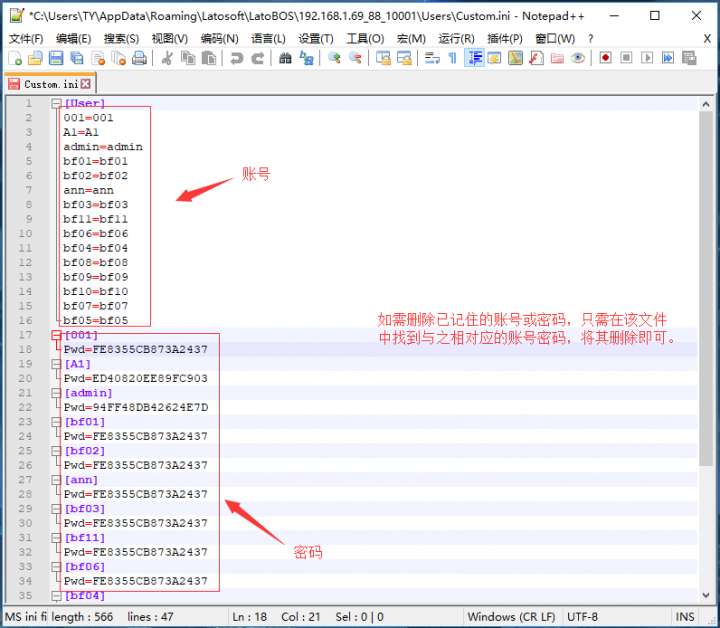Close the Custom.ini tab with its X
The height and width of the screenshot is (628, 720).
(x=85, y=84)
